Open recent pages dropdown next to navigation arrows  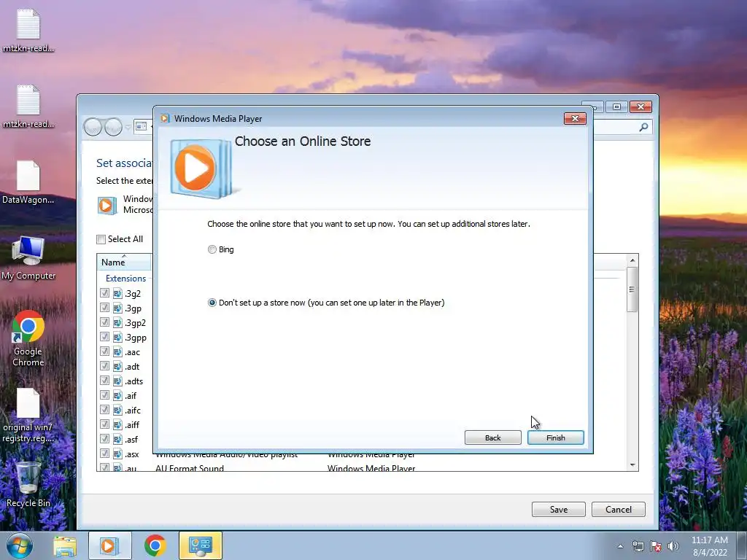point(128,127)
